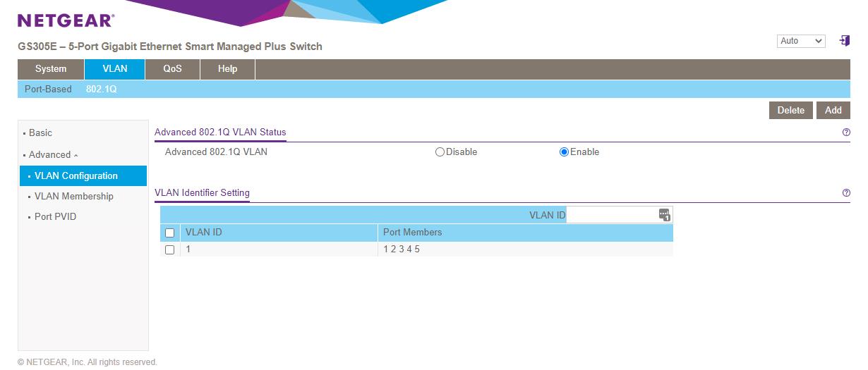Open the Auto language dropdown
The width and height of the screenshot is (868, 370).
tap(800, 41)
